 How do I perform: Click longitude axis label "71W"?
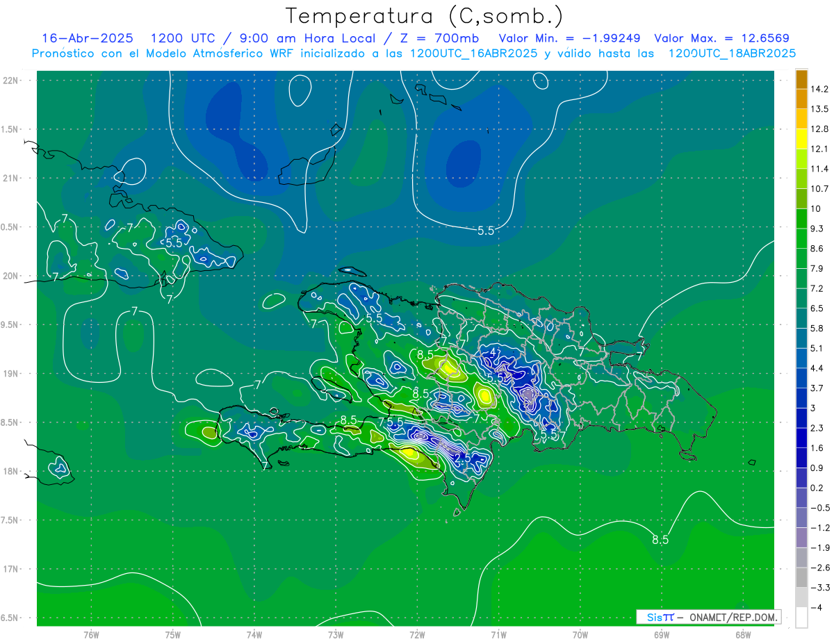(498, 635)
